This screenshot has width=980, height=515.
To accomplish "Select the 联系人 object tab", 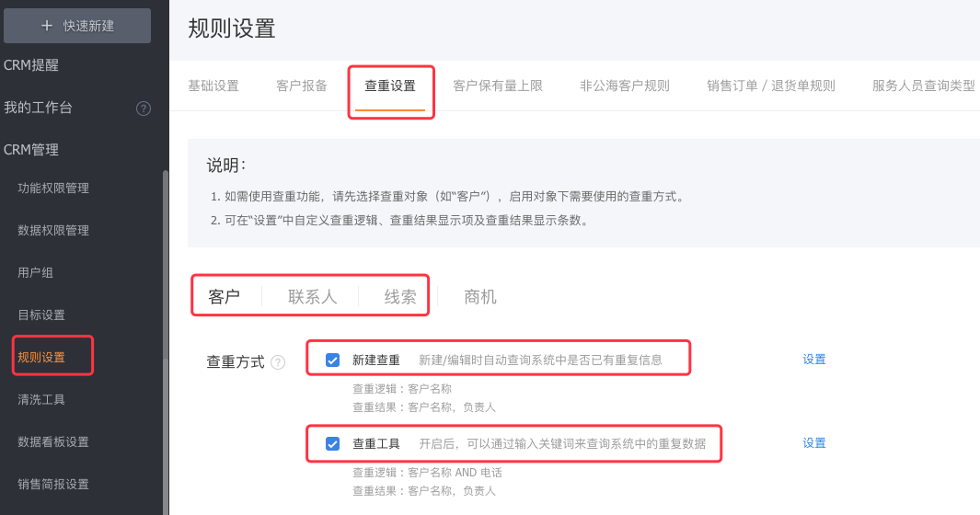I will point(313,297).
